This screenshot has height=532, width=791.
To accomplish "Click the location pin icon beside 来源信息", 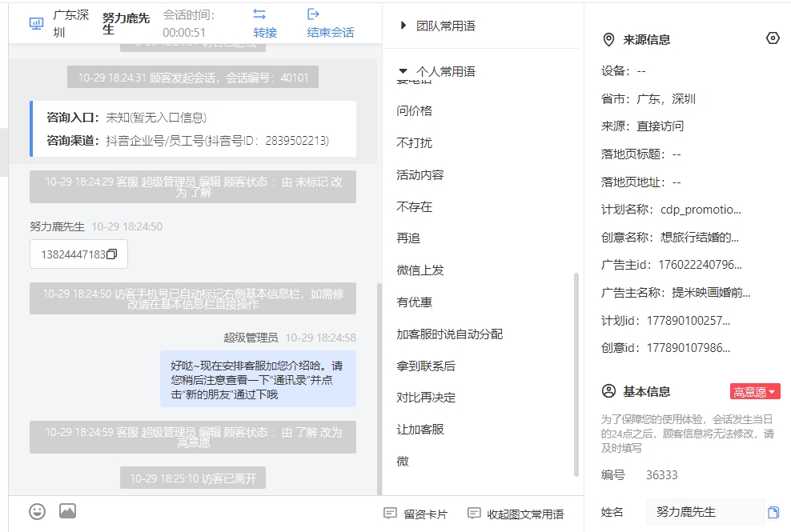I will click(609, 39).
